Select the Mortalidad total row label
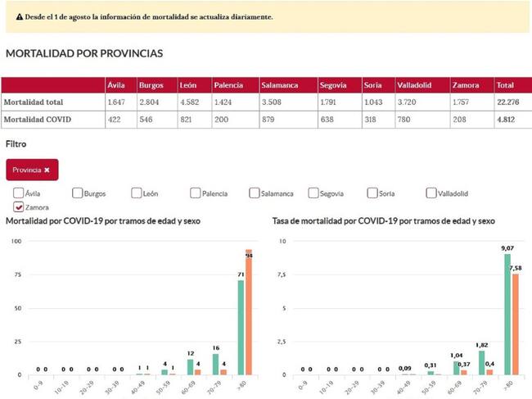 point(34,102)
